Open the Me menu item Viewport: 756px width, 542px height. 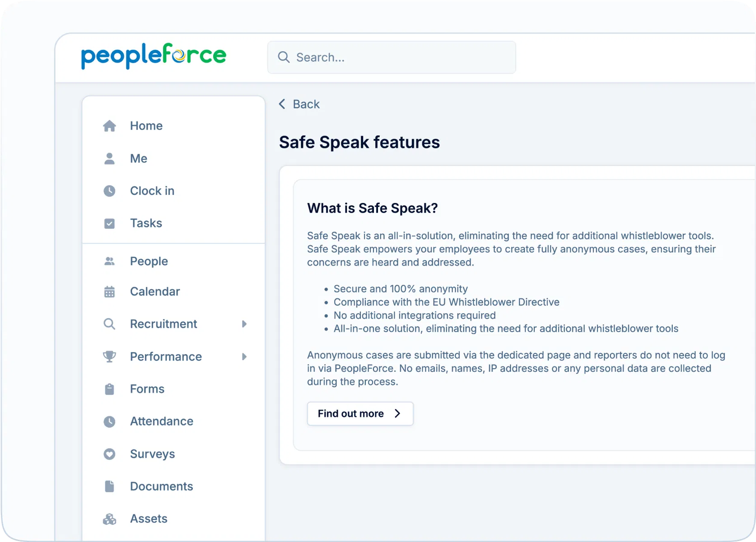tap(139, 158)
